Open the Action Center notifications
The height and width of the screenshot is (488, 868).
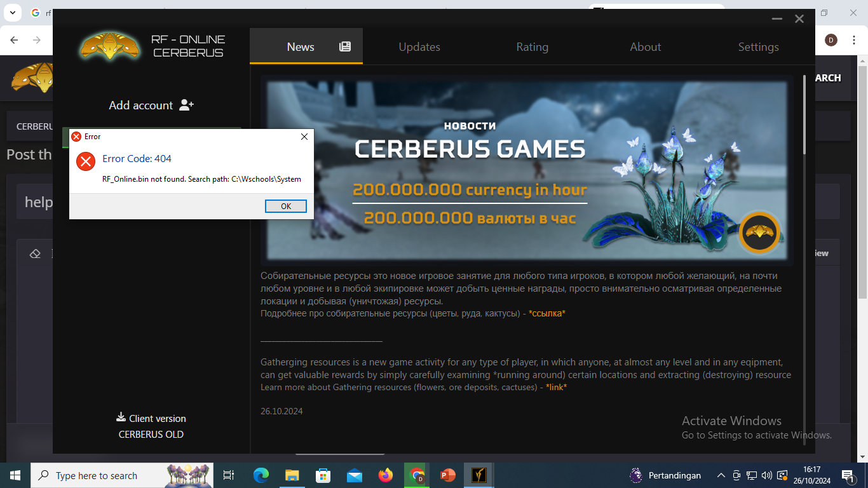[848, 475]
